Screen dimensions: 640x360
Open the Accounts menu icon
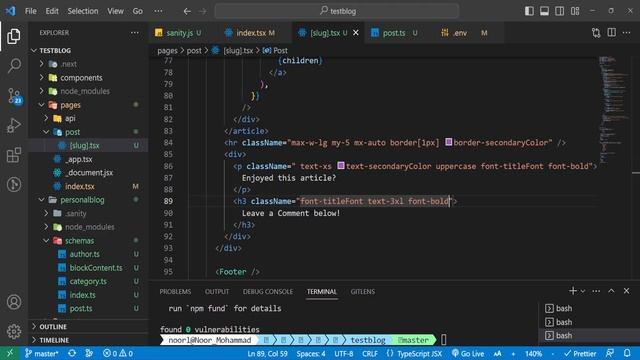click(14, 302)
